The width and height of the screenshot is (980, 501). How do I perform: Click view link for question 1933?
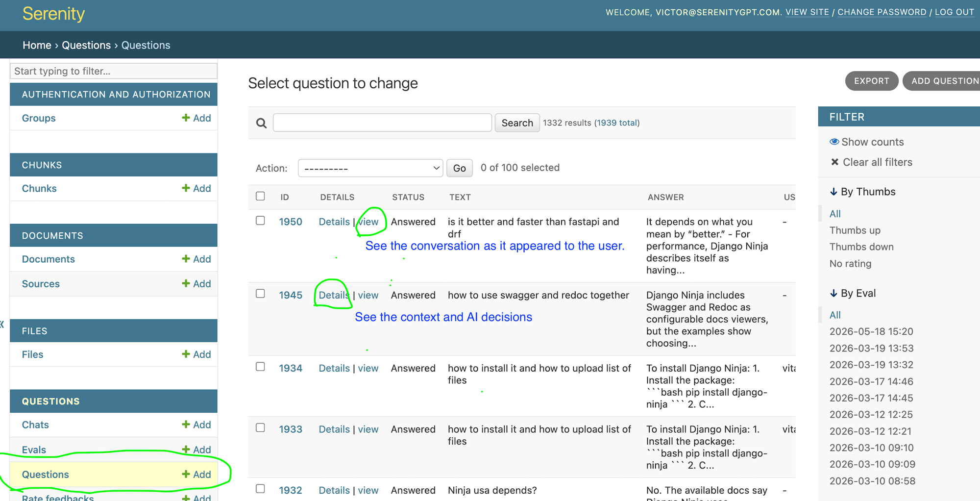[368, 429]
